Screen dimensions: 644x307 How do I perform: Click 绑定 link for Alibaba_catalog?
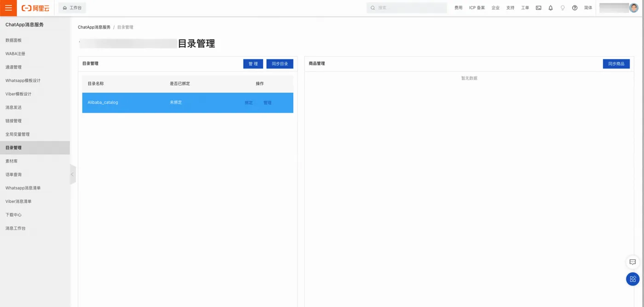tap(249, 103)
